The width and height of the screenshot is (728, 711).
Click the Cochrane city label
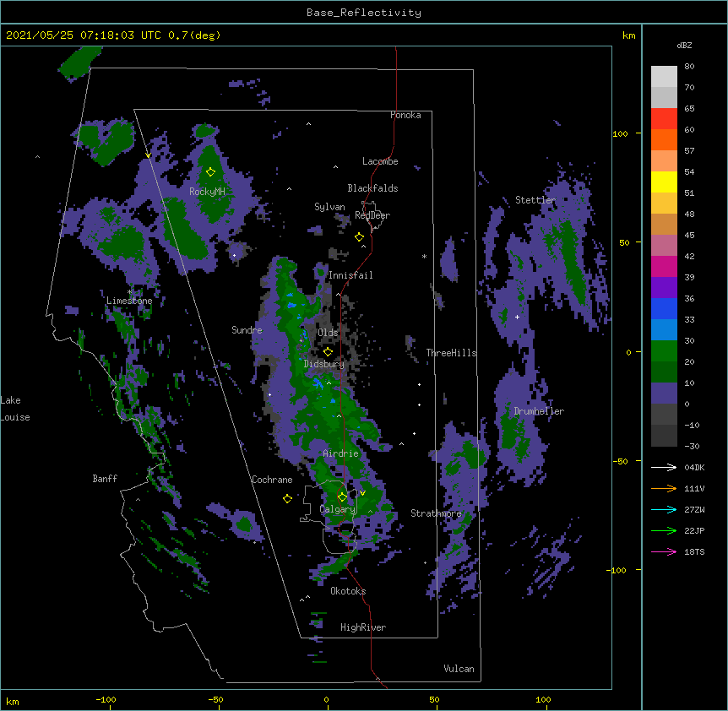[x=272, y=480]
